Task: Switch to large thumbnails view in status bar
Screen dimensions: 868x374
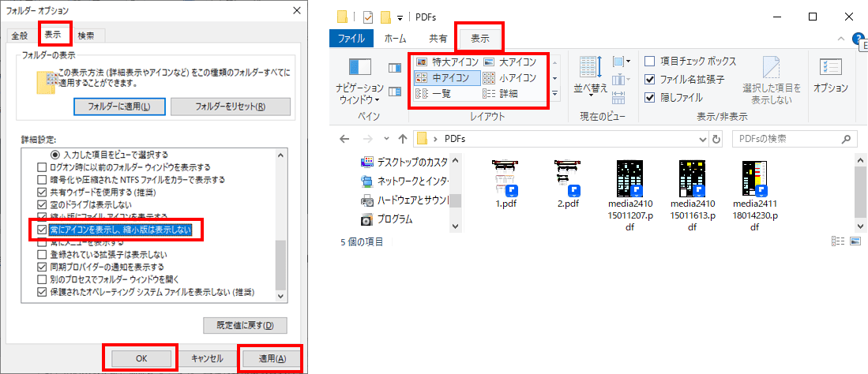Action: click(856, 241)
